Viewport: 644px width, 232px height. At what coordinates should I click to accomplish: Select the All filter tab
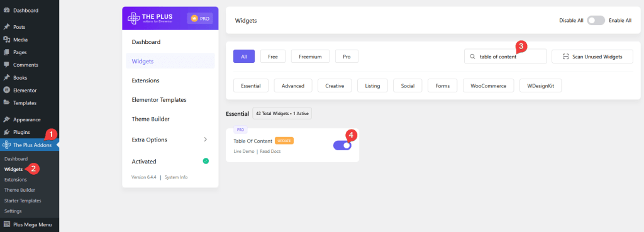244,57
